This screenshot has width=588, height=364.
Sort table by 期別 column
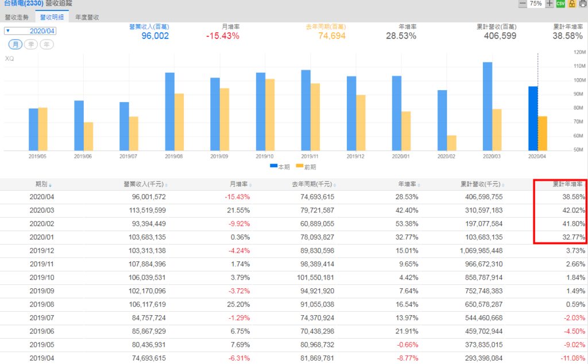click(x=44, y=184)
